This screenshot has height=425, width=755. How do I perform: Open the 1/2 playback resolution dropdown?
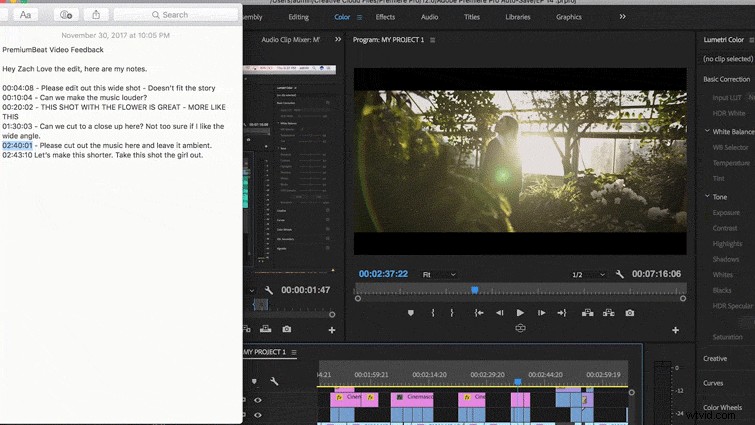click(x=588, y=274)
